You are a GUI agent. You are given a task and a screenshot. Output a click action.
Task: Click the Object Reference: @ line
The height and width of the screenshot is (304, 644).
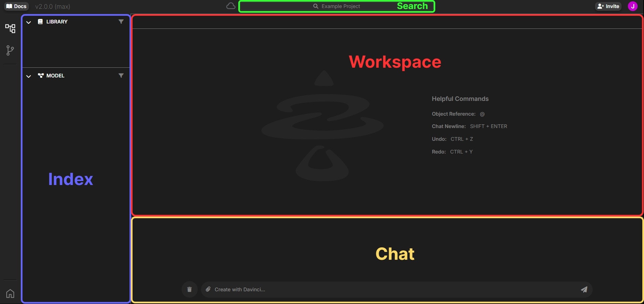coord(458,114)
